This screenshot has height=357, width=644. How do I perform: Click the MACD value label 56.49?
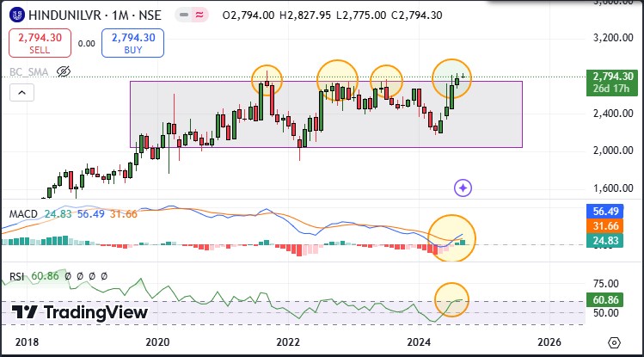[x=605, y=211]
